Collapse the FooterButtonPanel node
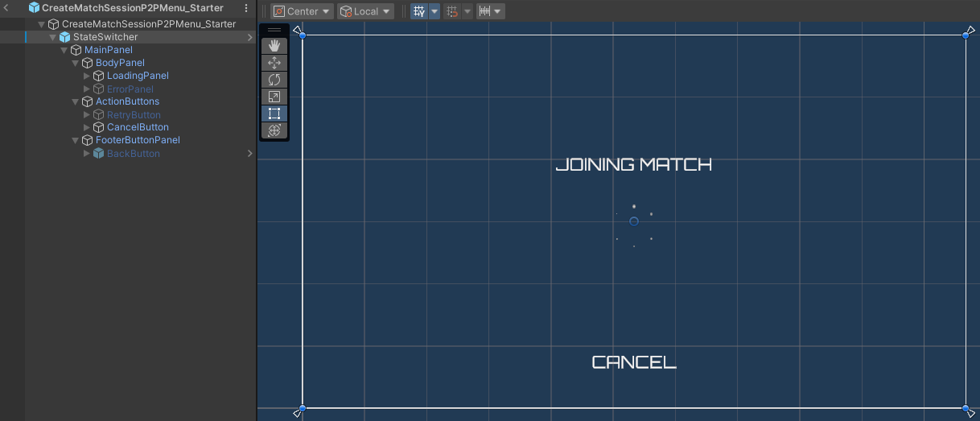This screenshot has width=980, height=421. coord(76,140)
